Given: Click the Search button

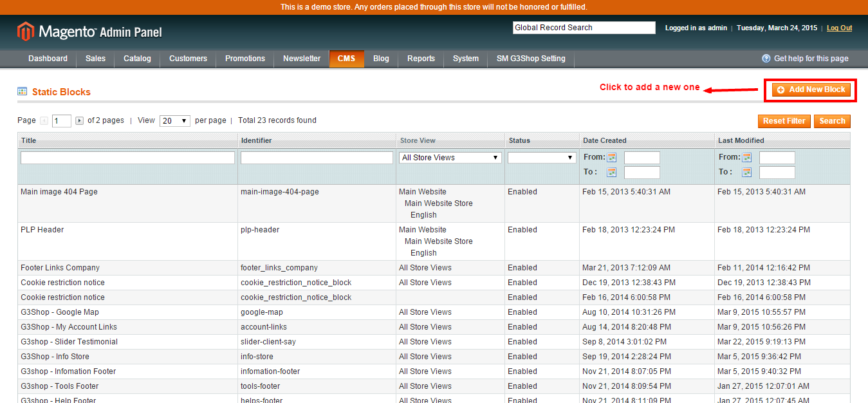Looking at the screenshot, I should [x=832, y=121].
